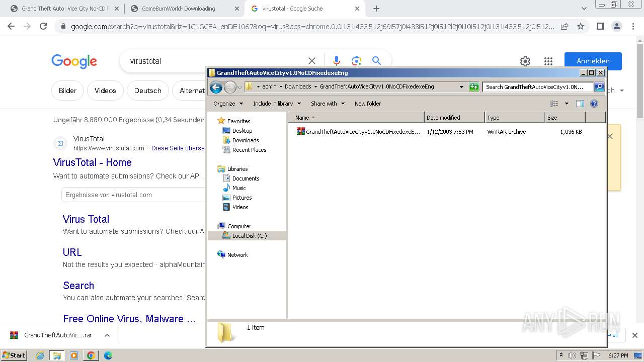
Task: Open the view options dropdown arrow
Action: [567, 104]
